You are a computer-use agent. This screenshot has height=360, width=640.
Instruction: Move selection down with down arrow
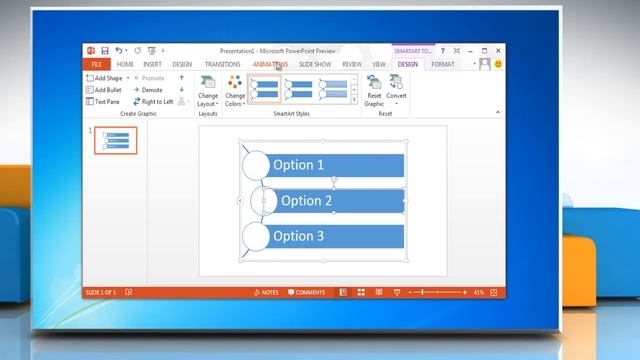click(x=182, y=89)
